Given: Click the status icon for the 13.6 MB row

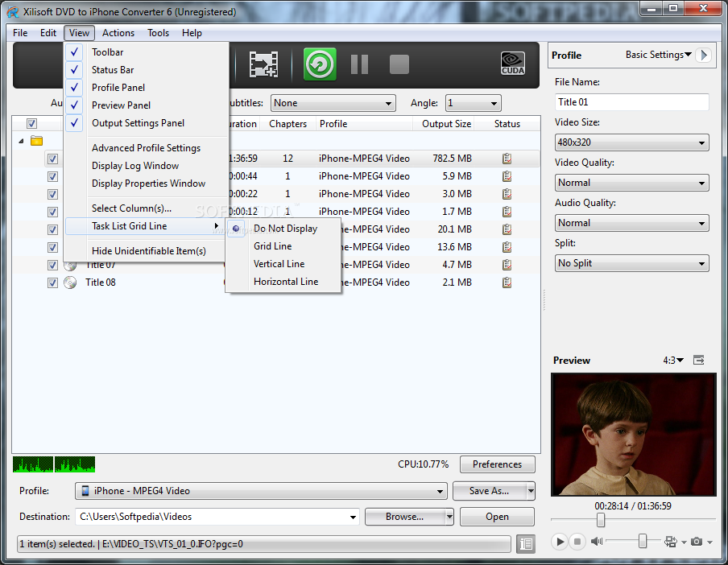Looking at the screenshot, I should 507,247.
